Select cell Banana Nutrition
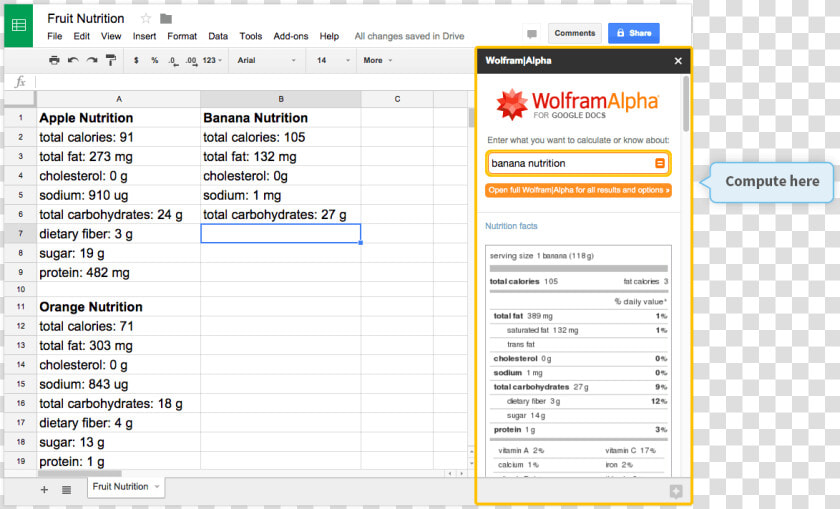840x509 pixels. pyautogui.click(x=281, y=118)
